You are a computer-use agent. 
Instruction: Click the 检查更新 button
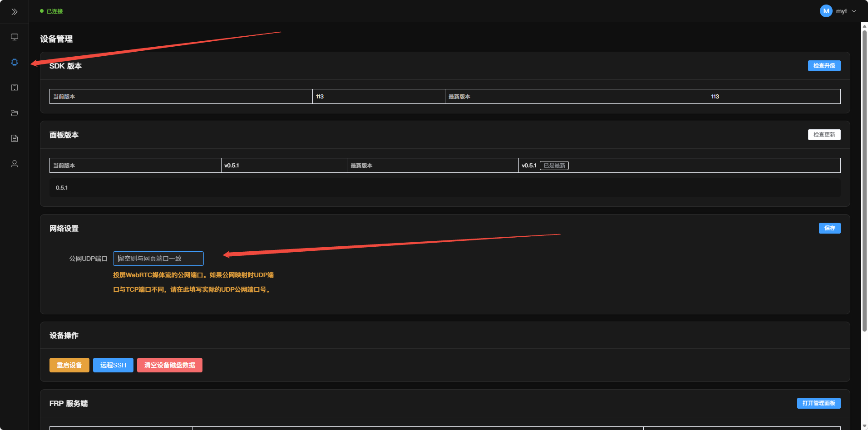point(824,135)
